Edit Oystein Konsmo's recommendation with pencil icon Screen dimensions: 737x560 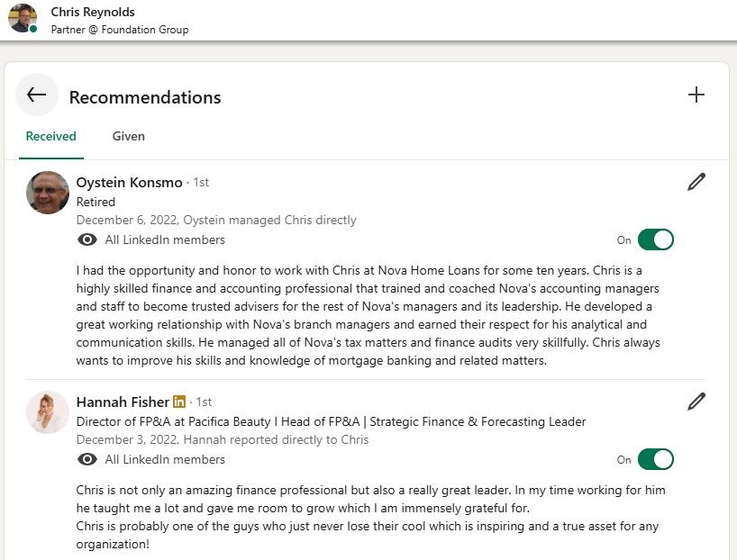coord(696,182)
